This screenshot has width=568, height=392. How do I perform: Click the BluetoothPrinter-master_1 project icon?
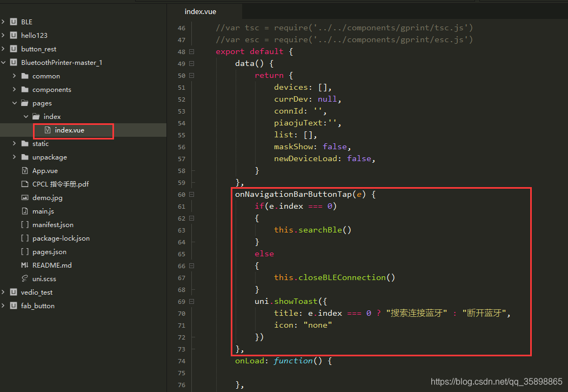coord(14,62)
